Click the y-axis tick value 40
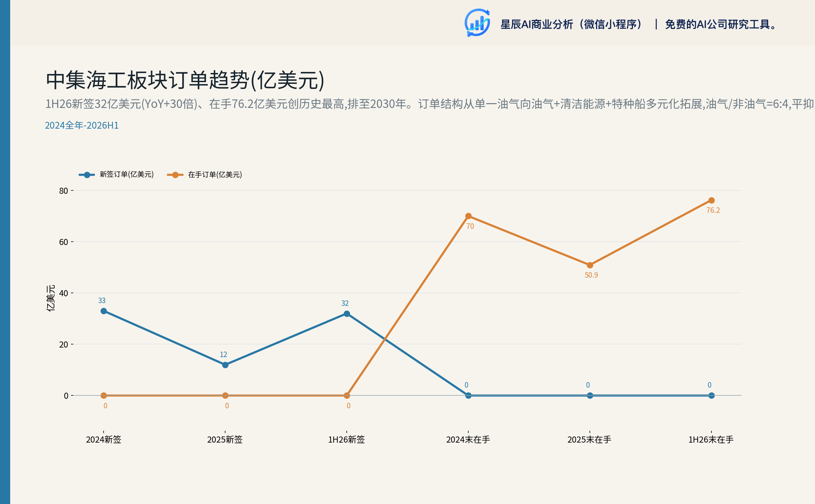815x504 pixels. (x=64, y=293)
